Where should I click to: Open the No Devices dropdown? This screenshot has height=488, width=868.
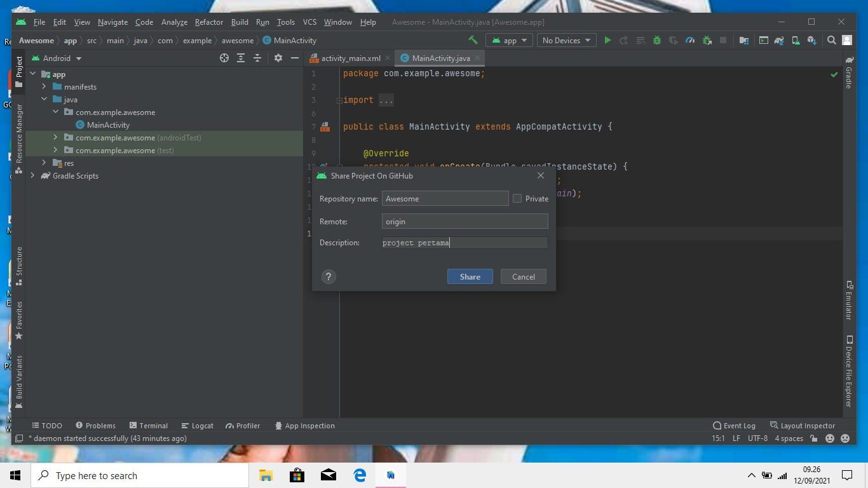point(564,40)
